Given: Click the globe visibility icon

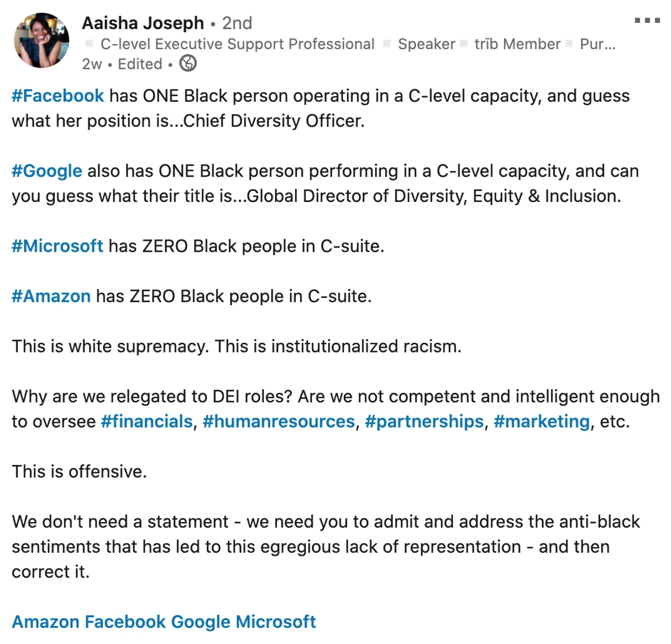Looking at the screenshot, I should [x=188, y=64].
